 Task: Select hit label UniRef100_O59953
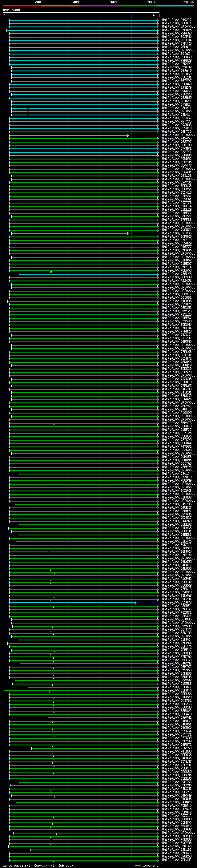[x=177, y=670]
